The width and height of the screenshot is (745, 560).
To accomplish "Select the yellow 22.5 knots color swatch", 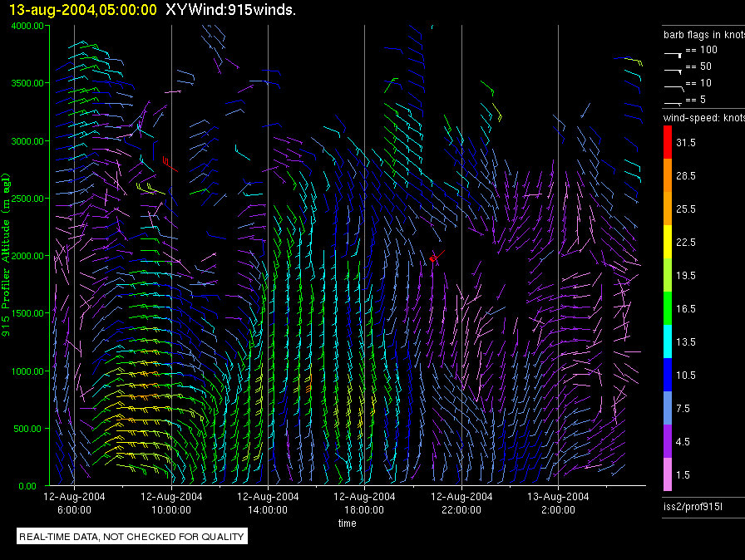I will 667,243.
